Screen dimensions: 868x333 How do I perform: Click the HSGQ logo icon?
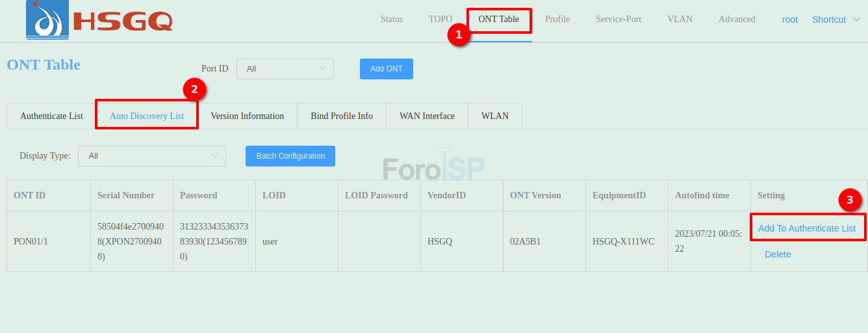click(x=47, y=20)
